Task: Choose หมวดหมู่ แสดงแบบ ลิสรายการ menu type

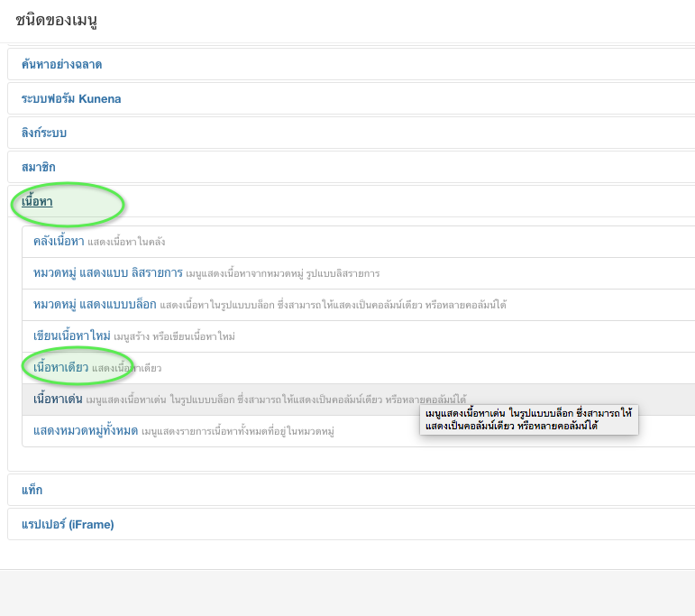Action: tap(108, 273)
